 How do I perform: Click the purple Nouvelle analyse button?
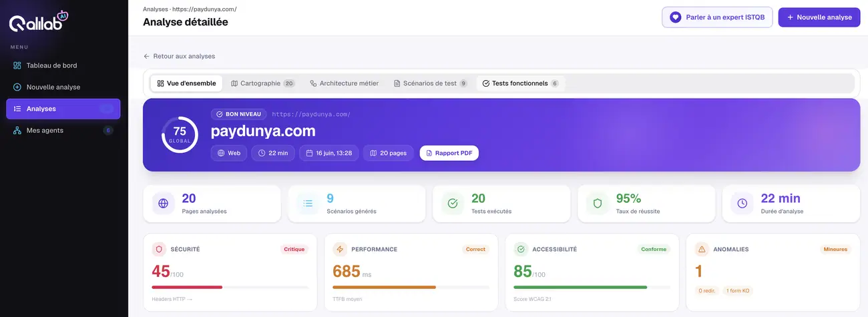pyautogui.click(x=819, y=17)
